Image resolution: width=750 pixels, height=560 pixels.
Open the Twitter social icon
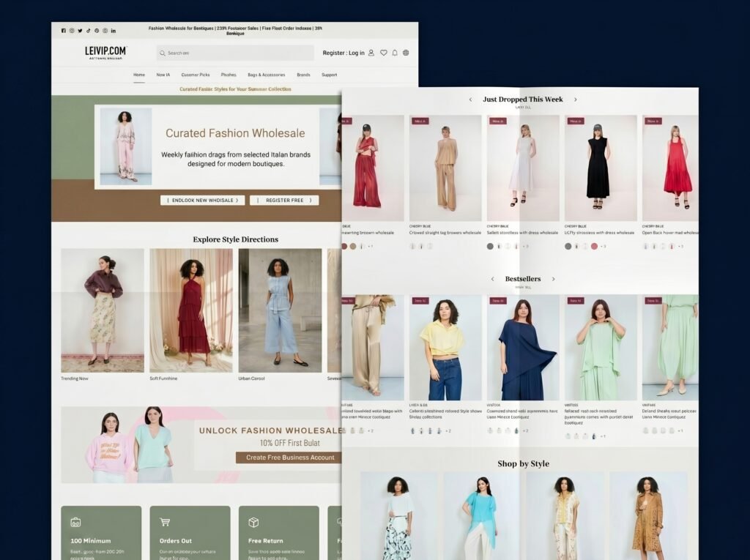tap(80, 31)
